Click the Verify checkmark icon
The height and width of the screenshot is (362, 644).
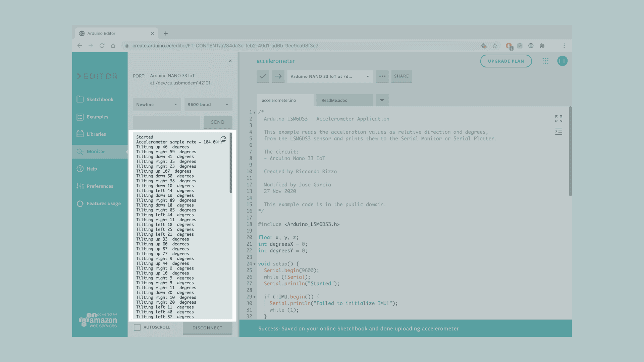point(263,76)
